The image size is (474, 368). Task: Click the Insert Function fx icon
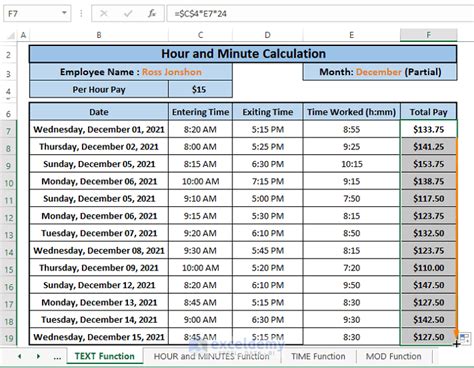[152, 13]
